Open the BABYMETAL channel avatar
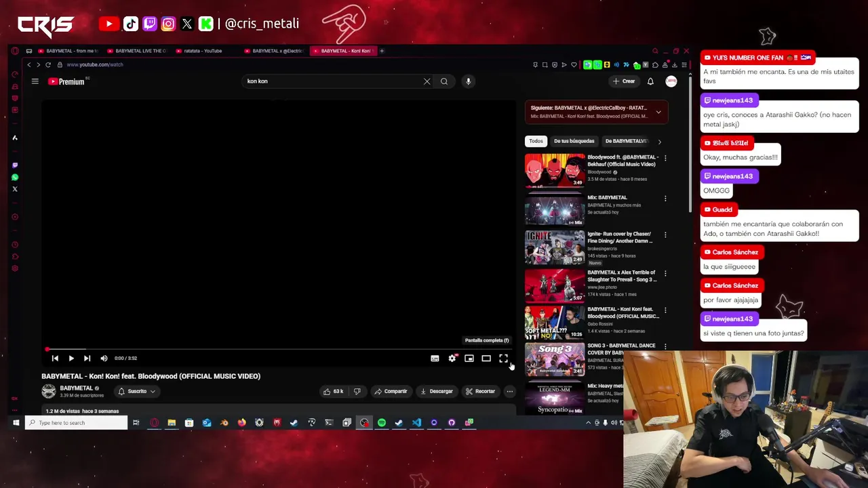Image resolution: width=868 pixels, height=488 pixels. 49,391
